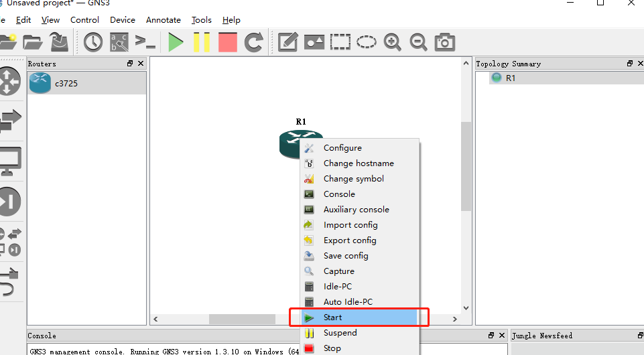This screenshot has width=644, height=355.
Task: Reload all devices toolbar icon
Action: [253, 42]
